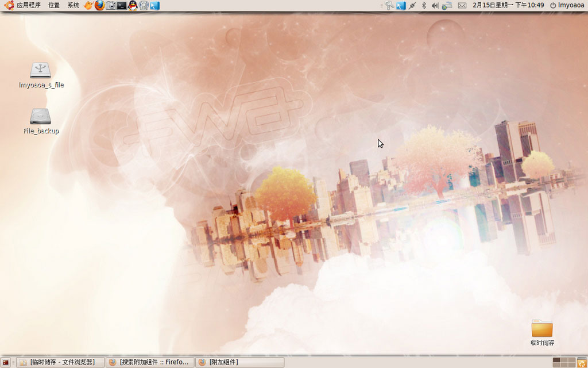This screenshot has width=588, height=368.
Task: Launch the orange bird launcher icon
Action: [x=88, y=5]
